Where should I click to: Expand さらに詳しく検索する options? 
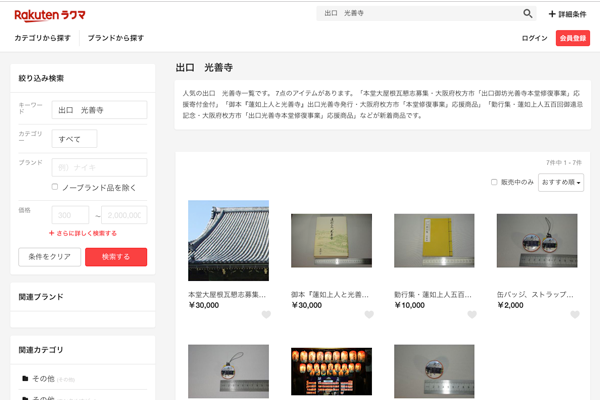coord(89,233)
